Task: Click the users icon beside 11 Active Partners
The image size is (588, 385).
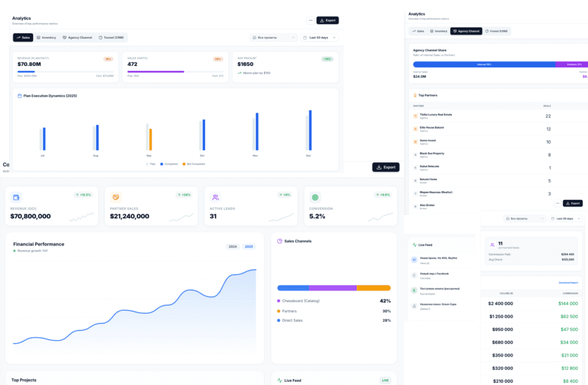Action: click(x=492, y=245)
